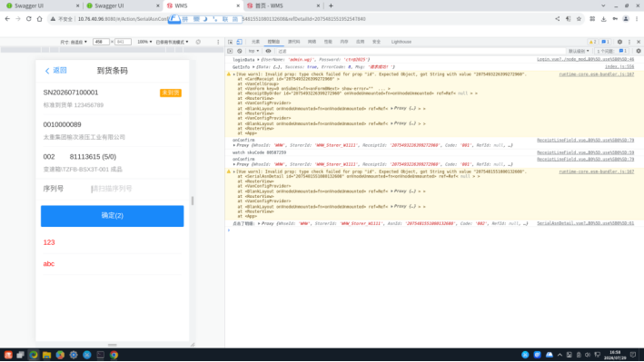Bookmark this page with the star icon
Screen dimensions: 644x362
pyautogui.click(x=579, y=19)
